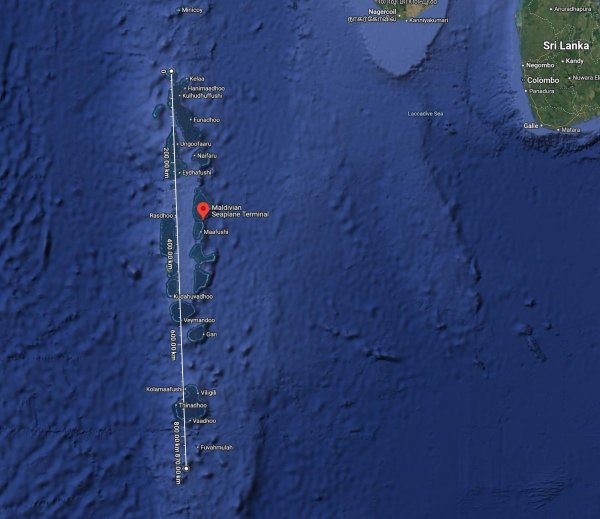This screenshot has height=519, width=600.
Task: Click the Sri Lanka country label
Action: coord(566,46)
